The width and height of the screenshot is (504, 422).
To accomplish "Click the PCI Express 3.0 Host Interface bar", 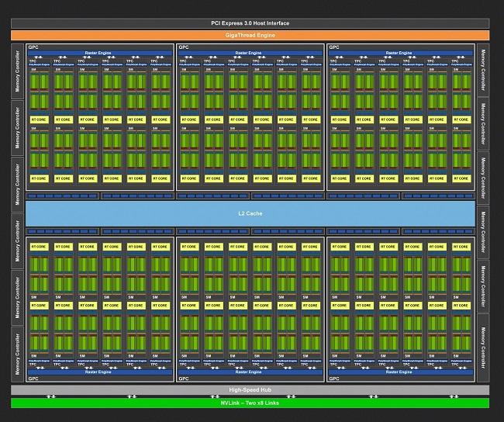I will 250,23.
